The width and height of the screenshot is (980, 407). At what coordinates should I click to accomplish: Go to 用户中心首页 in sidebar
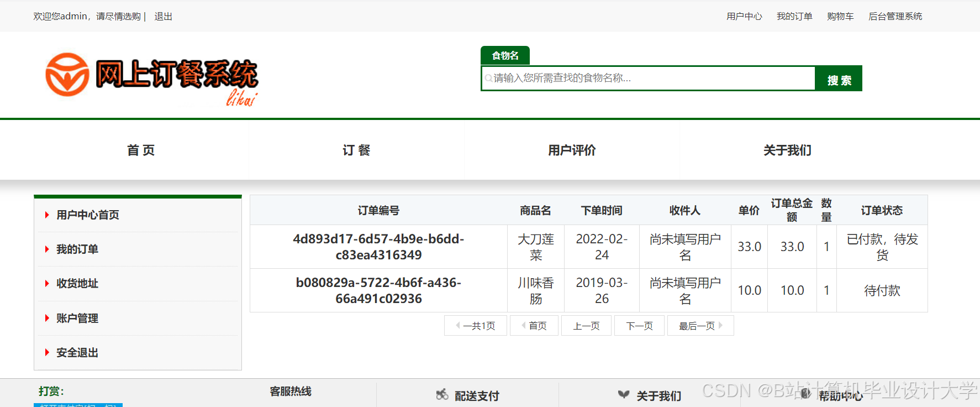click(x=88, y=215)
